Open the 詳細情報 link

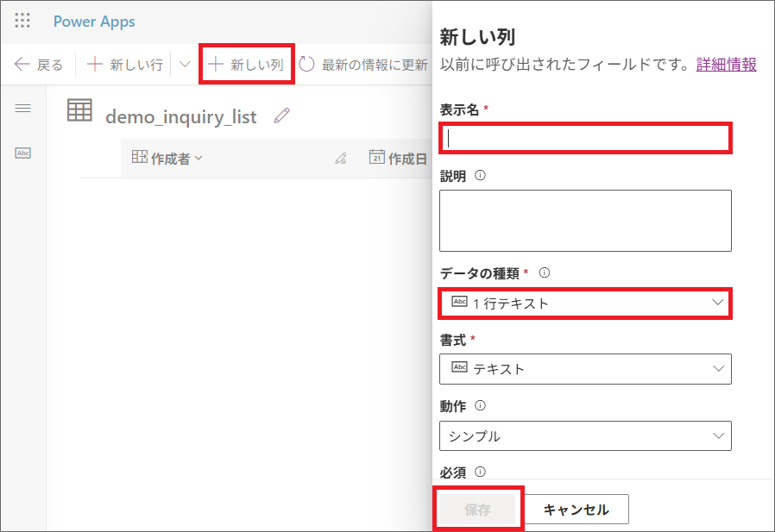726,64
